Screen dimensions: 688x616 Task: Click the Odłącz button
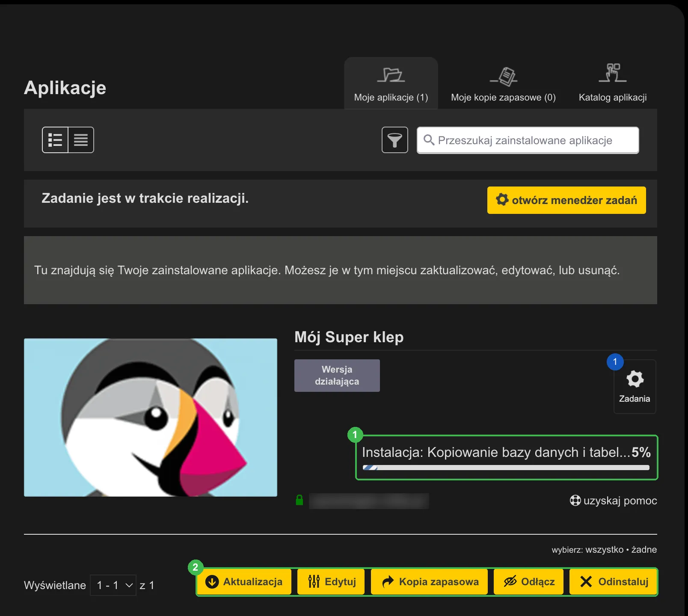pyautogui.click(x=528, y=582)
